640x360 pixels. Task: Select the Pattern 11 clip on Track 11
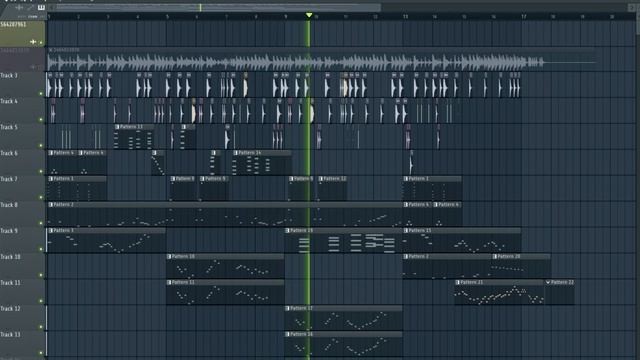click(225, 293)
